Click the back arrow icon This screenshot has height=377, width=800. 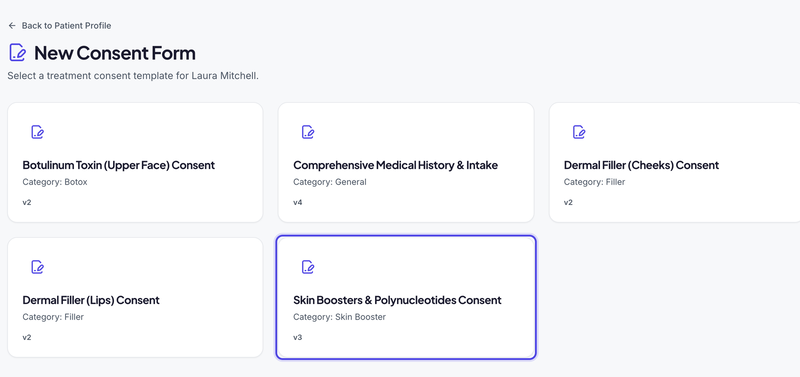tap(12, 26)
